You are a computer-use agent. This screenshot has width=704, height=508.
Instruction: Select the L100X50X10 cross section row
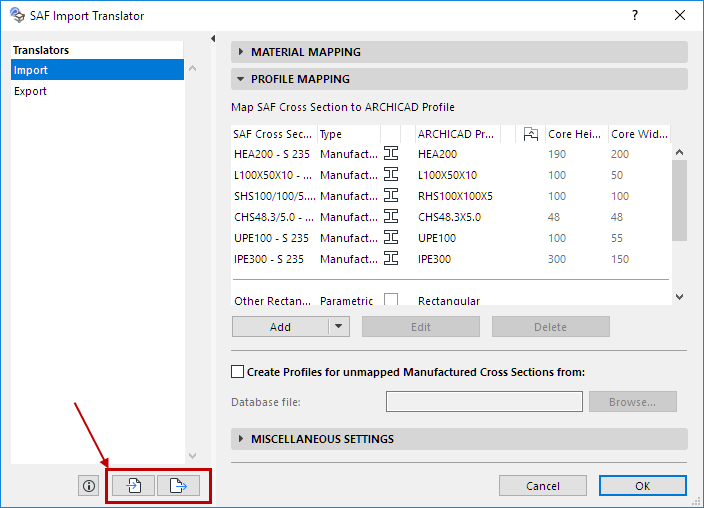pyautogui.click(x=451, y=175)
